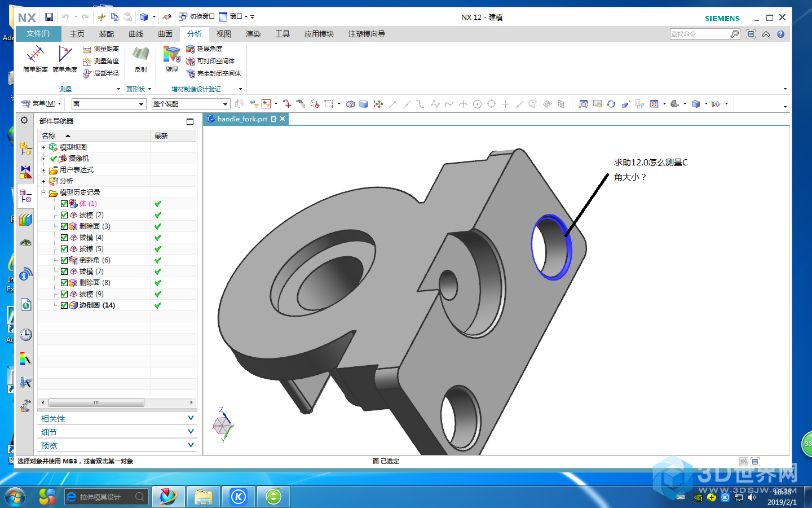Viewport: 812px width, 508px height.
Task: Expand the 预览 panel section
Action: [x=117, y=445]
